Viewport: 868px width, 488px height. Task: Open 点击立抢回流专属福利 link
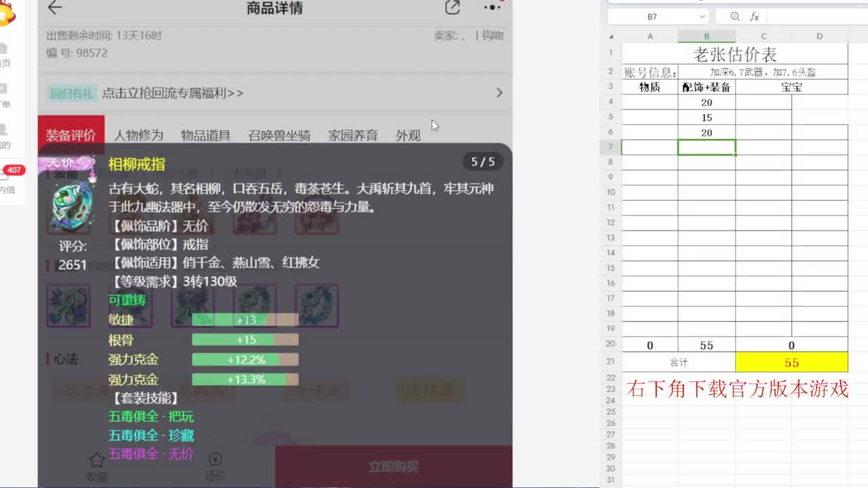tap(172, 93)
